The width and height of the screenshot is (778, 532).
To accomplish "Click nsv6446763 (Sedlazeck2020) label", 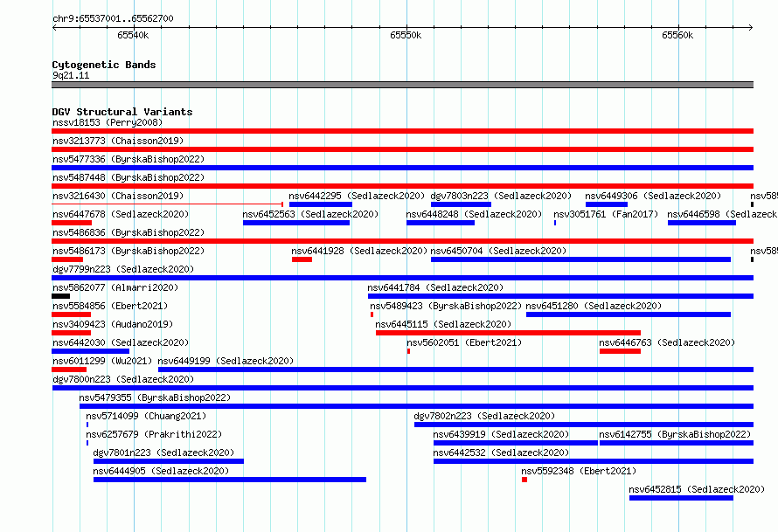I will [667, 342].
